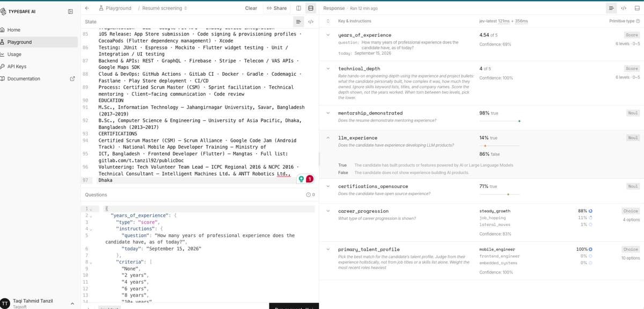
Task: Click the 356ms latency value
Action: 522,21
